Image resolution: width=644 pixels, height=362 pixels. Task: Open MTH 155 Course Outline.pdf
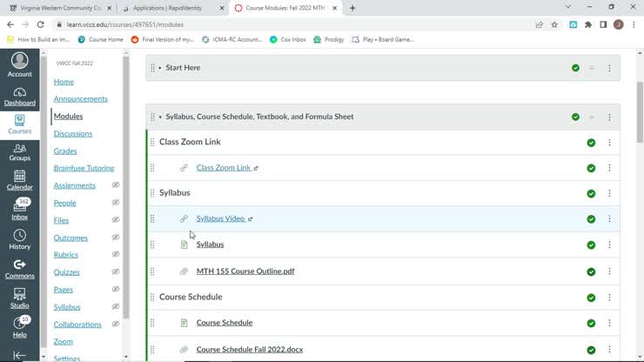coord(245,271)
